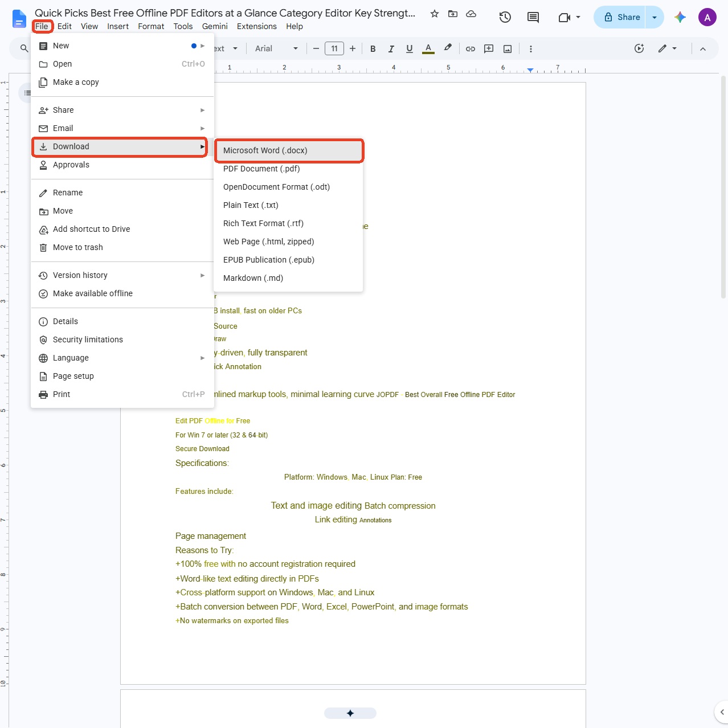This screenshot has width=728, height=728.
Task: Expand the Email submenu
Action: coord(122,128)
